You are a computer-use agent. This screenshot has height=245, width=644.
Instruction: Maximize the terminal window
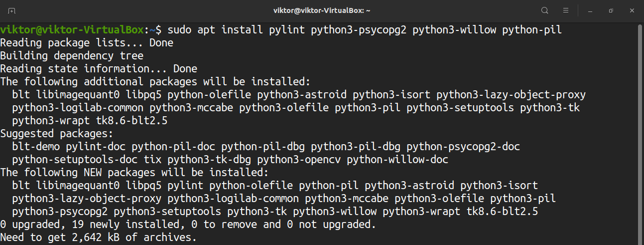(611, 10)
